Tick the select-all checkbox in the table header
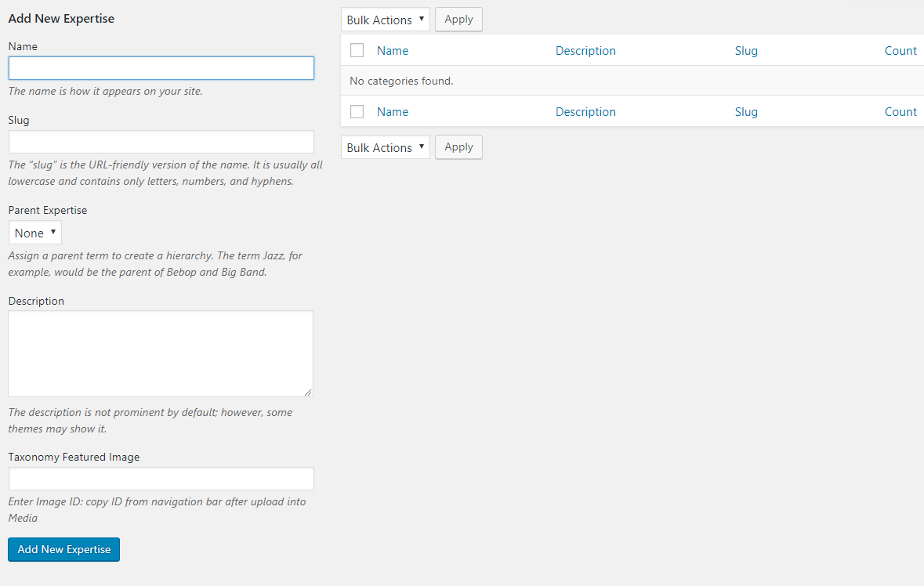The width and height of the screenshot is (924, 586). click(x=357, y=50)
